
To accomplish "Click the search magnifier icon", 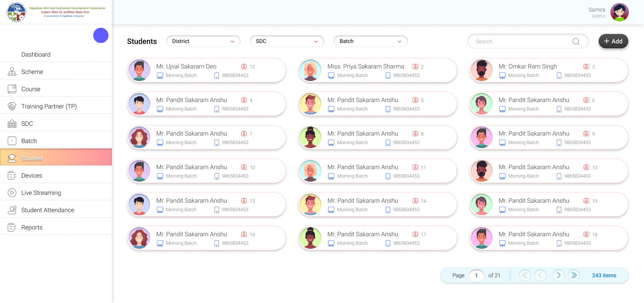I will pos(576,41).
